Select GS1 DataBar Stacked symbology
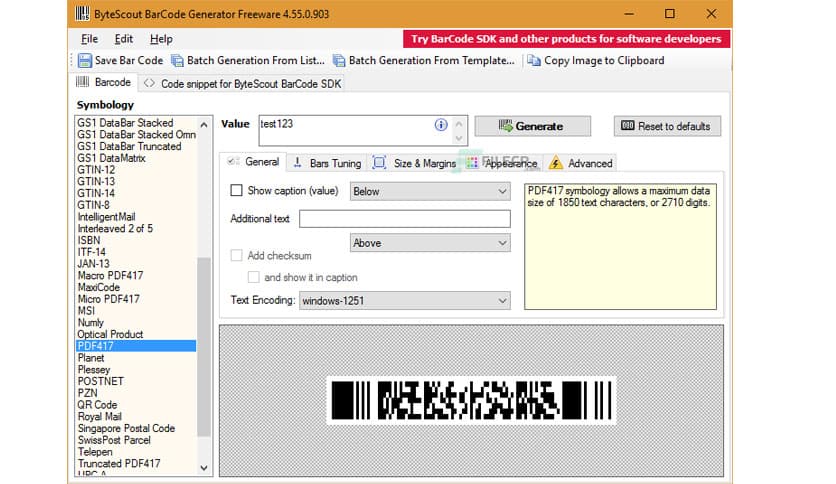 (x=125, y=123)
